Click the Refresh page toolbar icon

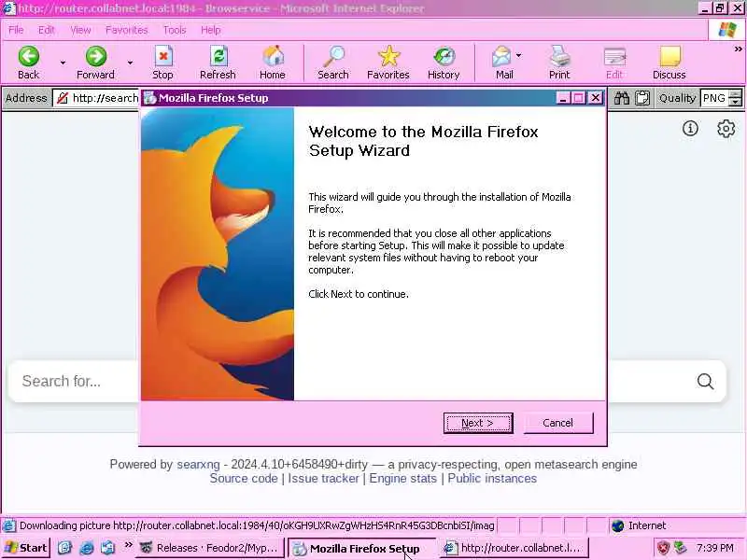pos(218,57)
